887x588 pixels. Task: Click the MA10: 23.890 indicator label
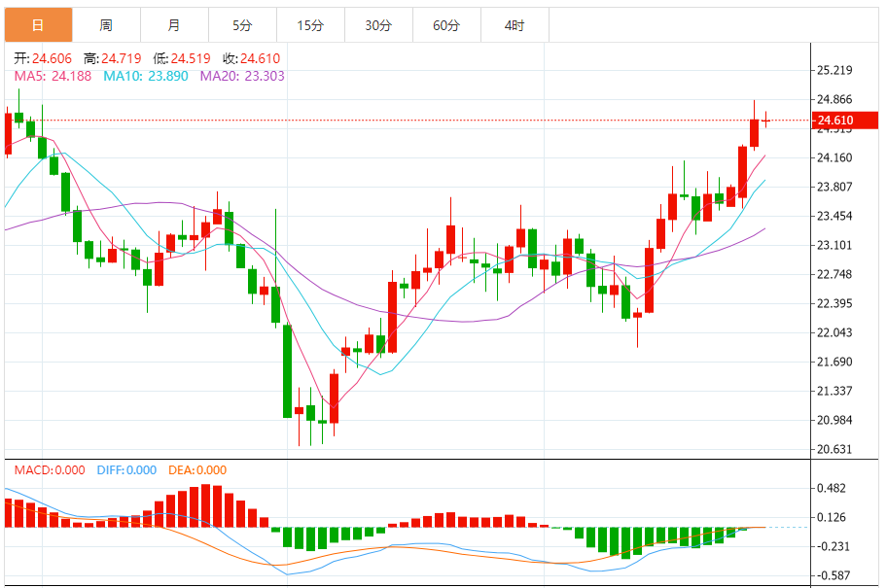click(x=145, y=76)
